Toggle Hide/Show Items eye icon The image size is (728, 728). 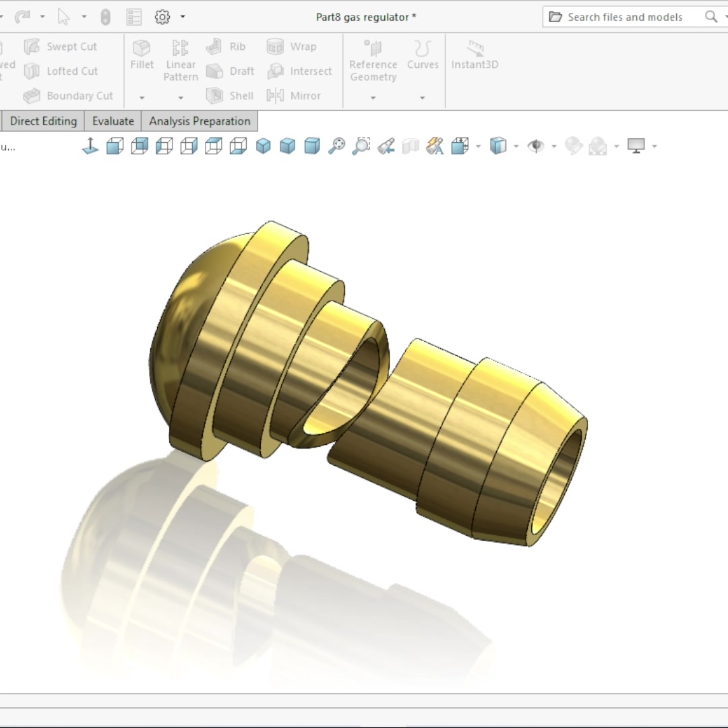[x=536, y=146]
